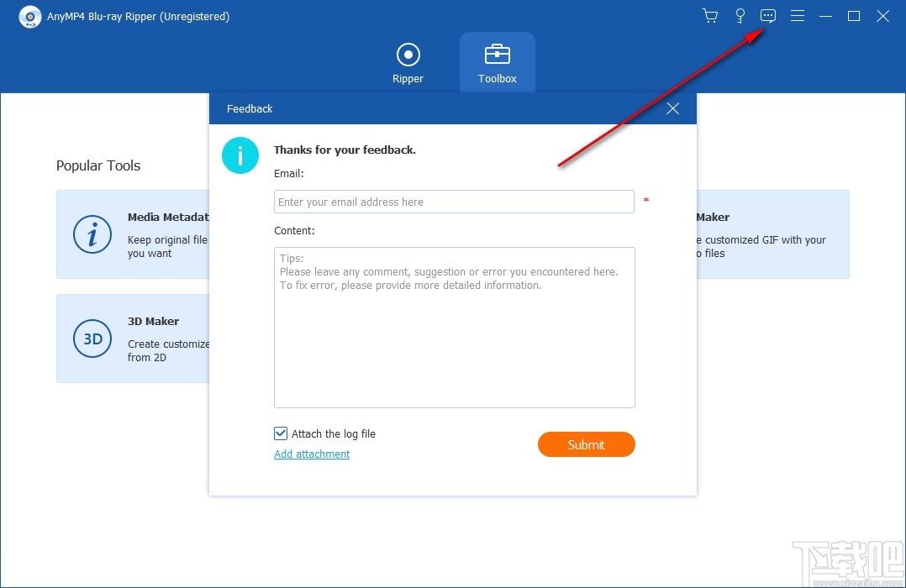
Task: Open the shopping cart purchase icon
Action: 710,16
